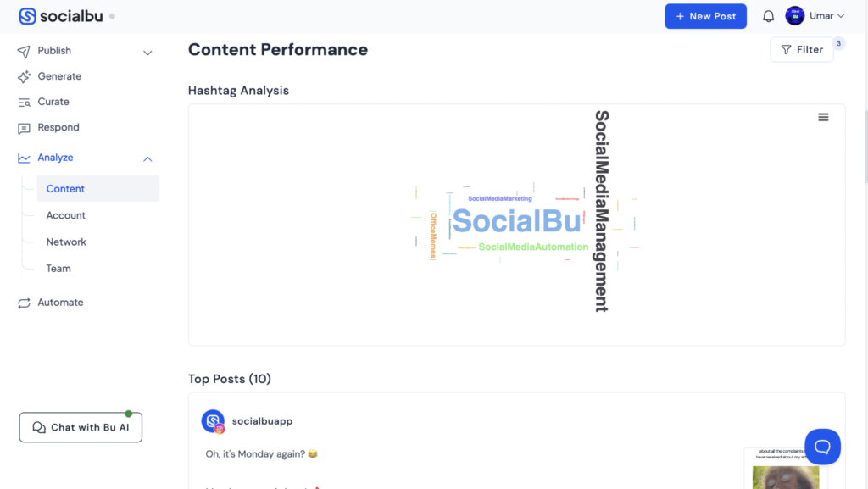Open the Umar account dropdown
Viewport: 868px width, 489px height.
point(827,16)
